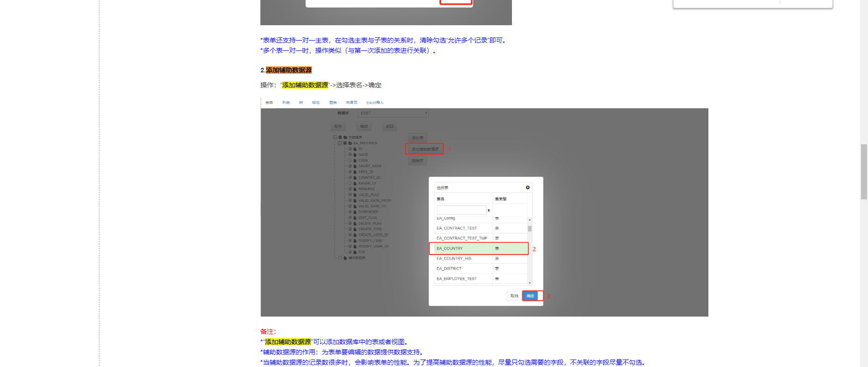Click the file icon beside 辅助数据源 node

click(x=345, y=258)
